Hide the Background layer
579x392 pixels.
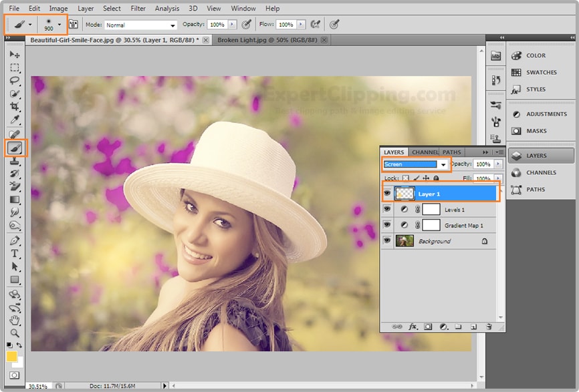(x=386, y=241)
